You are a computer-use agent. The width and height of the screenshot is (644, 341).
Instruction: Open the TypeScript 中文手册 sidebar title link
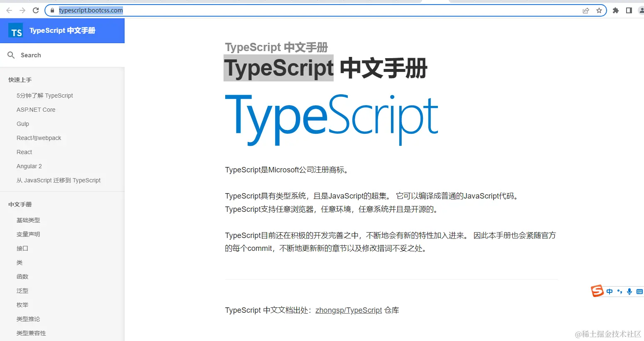pos(62,30)
